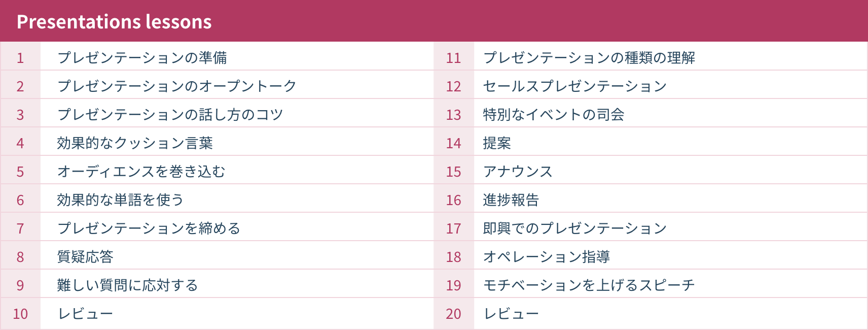Click the 提案 lesson
Image resolution: width=868 pixels, height=330 pixels.
coord(497,143)
